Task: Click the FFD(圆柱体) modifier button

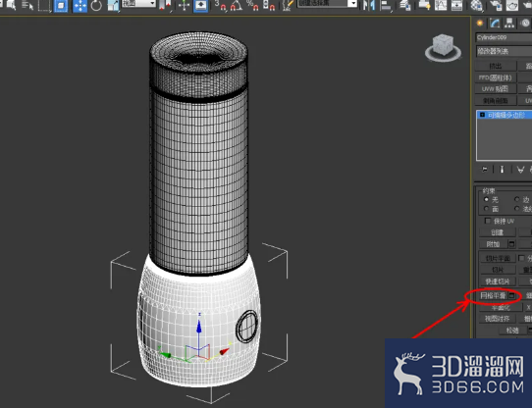Action: (496, 77)
